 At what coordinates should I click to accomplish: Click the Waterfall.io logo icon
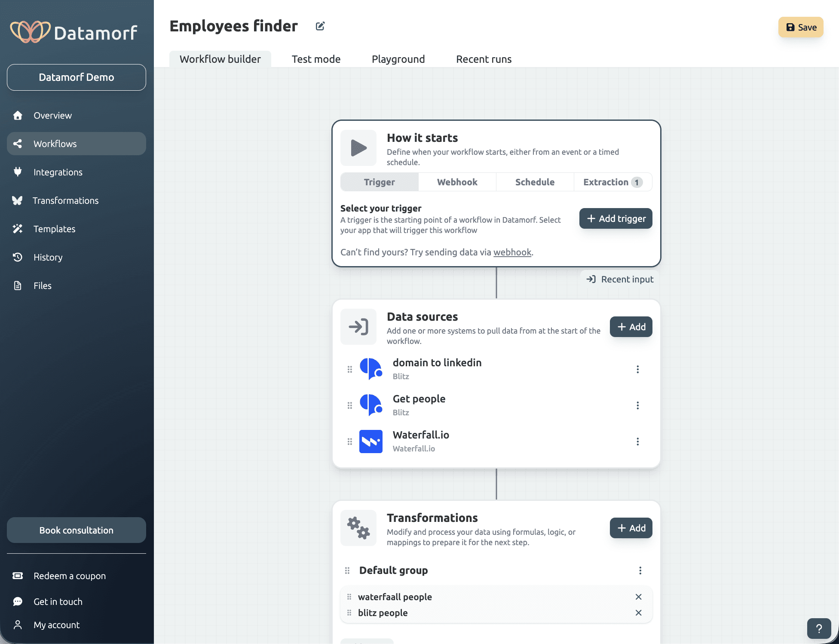pos(371,442)
